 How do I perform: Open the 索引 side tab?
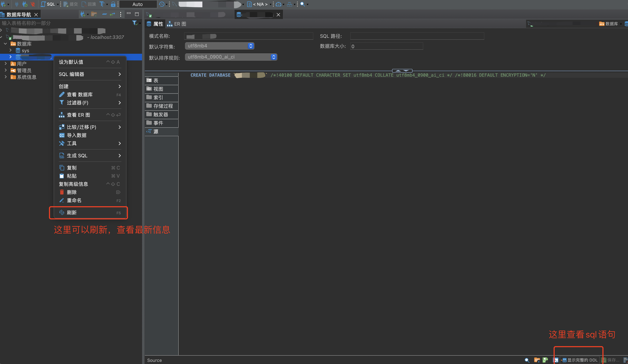161,97
